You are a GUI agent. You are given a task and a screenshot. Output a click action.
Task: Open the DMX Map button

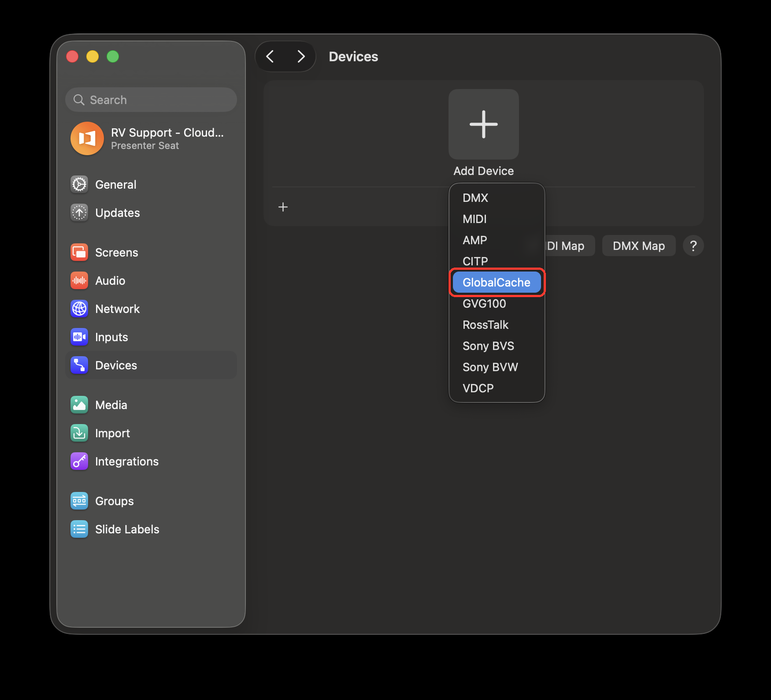click(639, 246)
